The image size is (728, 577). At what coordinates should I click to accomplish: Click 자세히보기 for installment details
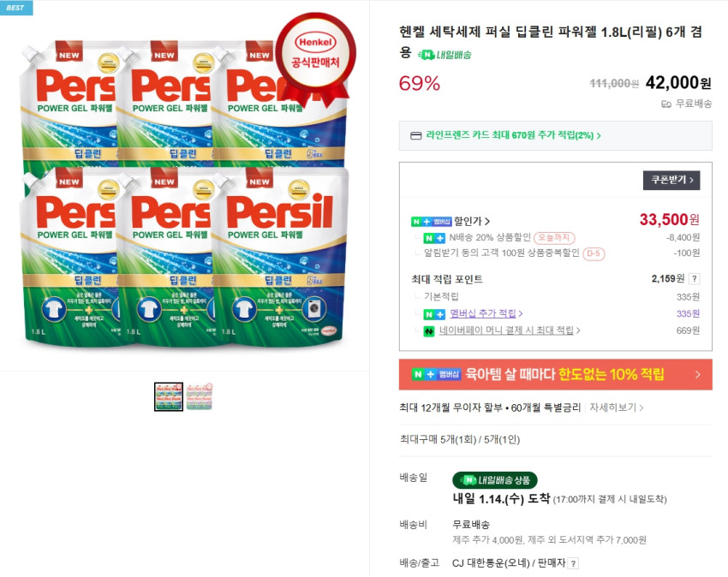[x=617, y=407]
